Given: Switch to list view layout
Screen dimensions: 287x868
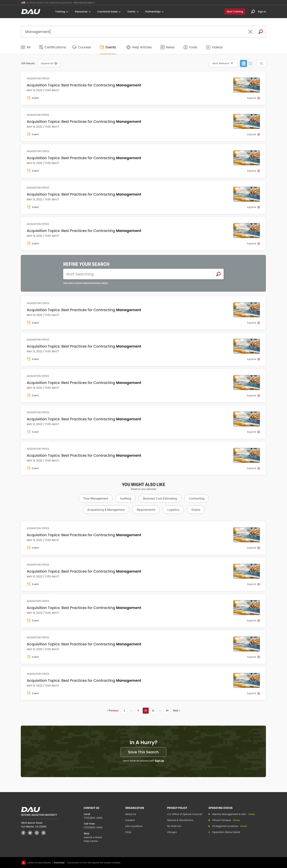Looking at the screenshot, I should (x=244, y=63).
